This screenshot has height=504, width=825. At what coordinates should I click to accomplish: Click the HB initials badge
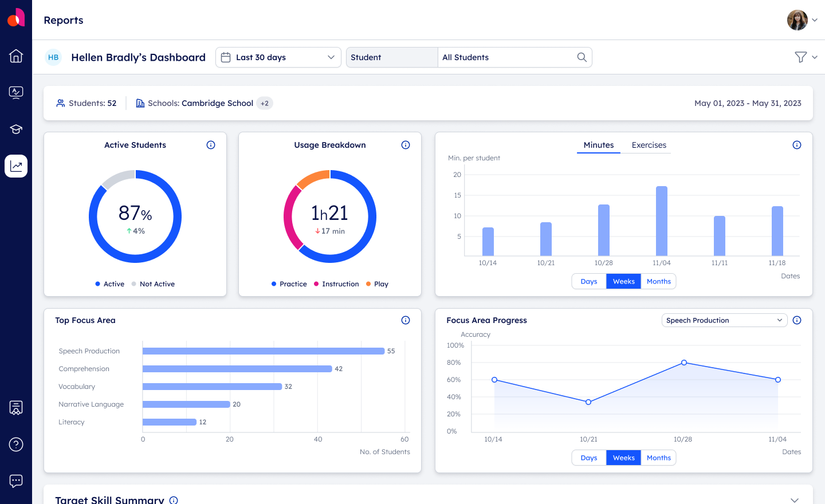tap(53, 57)
